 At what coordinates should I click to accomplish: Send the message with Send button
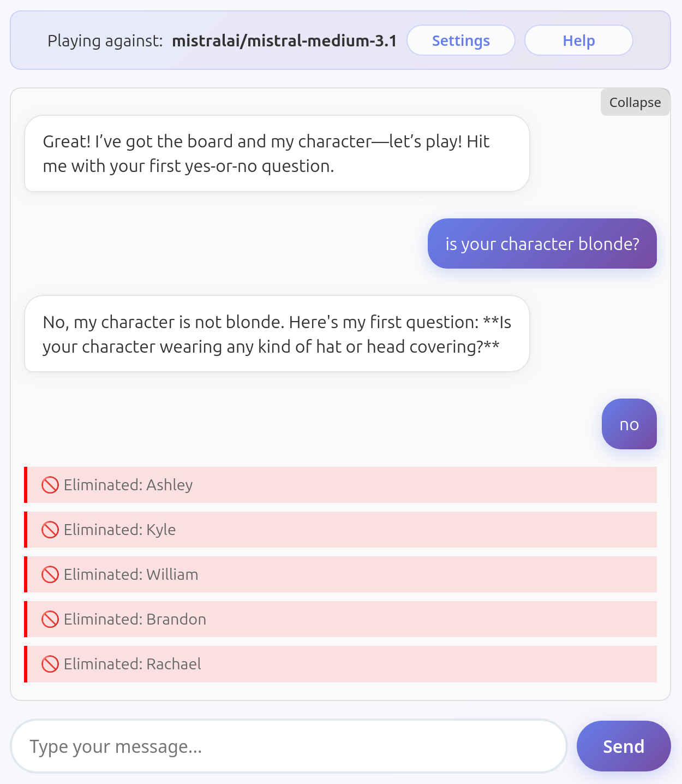point(624,746)
